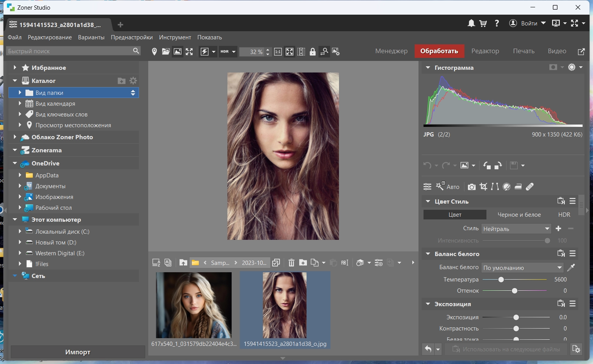Open the Стиль dropdown showing Нейтраль
This screenshot has height=364, width=593.
point(516,229)
